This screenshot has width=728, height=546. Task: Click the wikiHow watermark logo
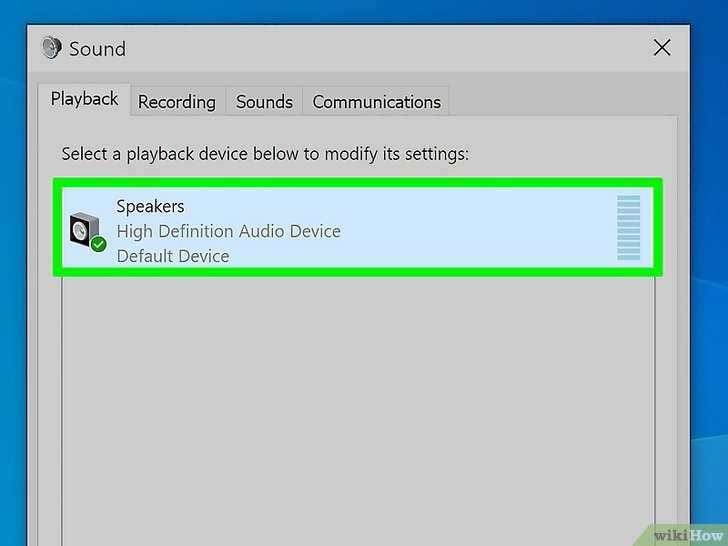tap(688, 535)
